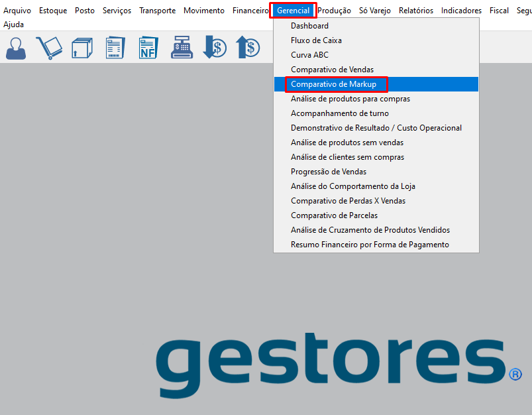Choose Fluxo de Caixa option

point(316,40)
